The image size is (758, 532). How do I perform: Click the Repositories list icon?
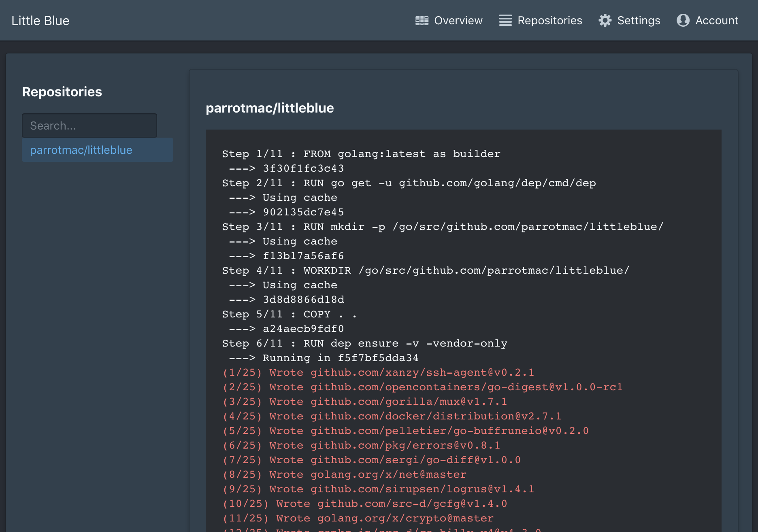coord(505,21)
